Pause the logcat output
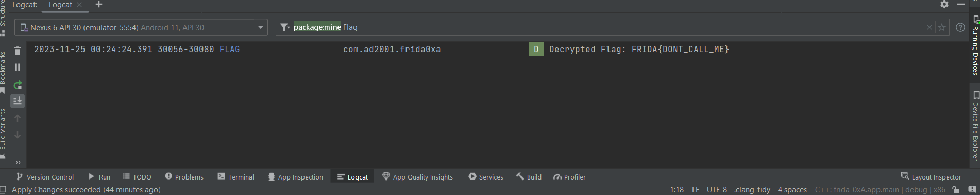The height and width of the screenshot is (195, 980). click(18, 67)
